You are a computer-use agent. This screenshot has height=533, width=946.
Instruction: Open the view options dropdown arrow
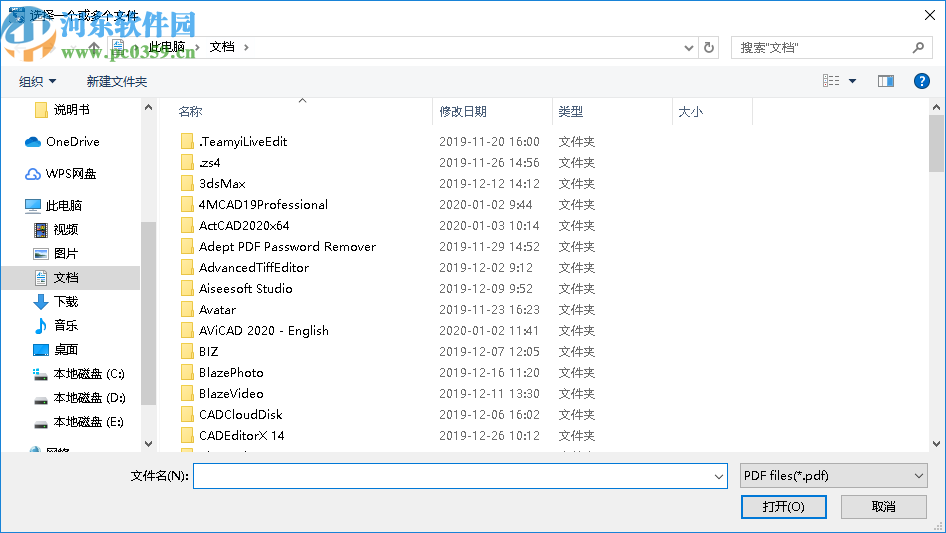click(x=852, y=81)
